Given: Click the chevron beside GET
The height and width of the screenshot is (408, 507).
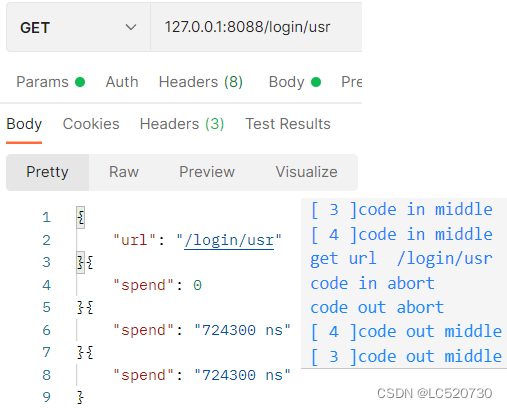Looking at the screenshot, I should pyautogui.click(x=131, y=27).
